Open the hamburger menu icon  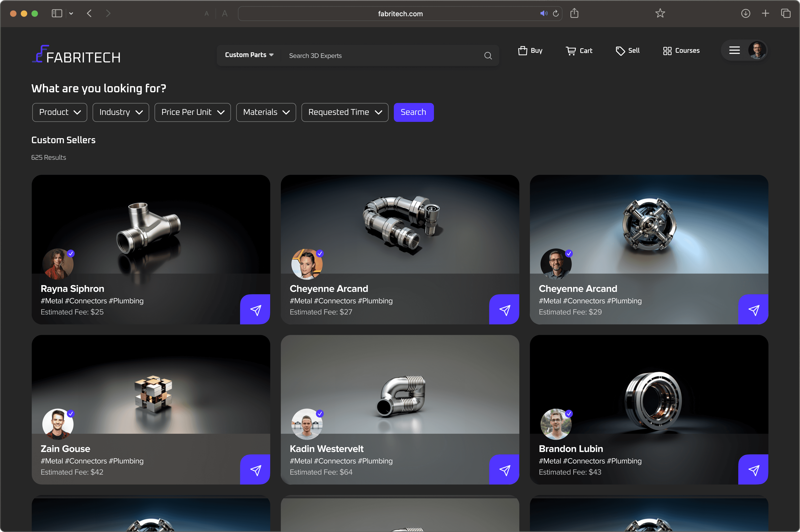(734, 51)
